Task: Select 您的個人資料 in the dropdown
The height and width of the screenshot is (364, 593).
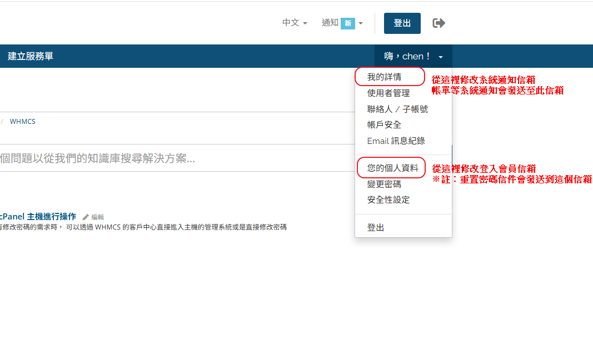Action: 392,167
